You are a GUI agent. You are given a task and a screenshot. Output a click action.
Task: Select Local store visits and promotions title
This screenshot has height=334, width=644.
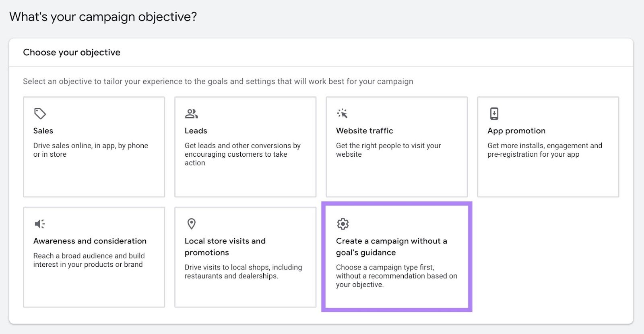(x=225, y=247)
